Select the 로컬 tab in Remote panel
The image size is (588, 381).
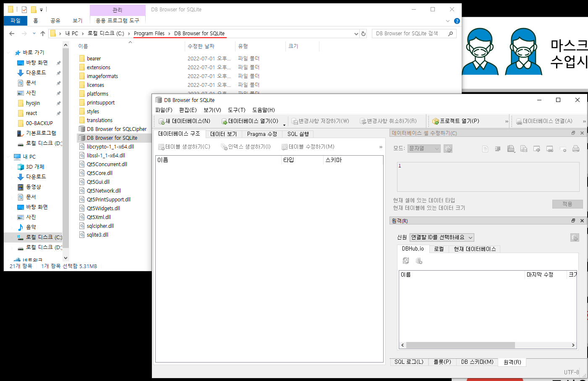pos(439,249)
